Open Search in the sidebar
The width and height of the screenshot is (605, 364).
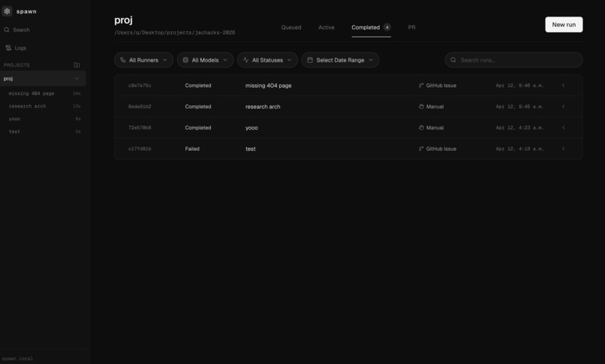click(x=17, y=30)
